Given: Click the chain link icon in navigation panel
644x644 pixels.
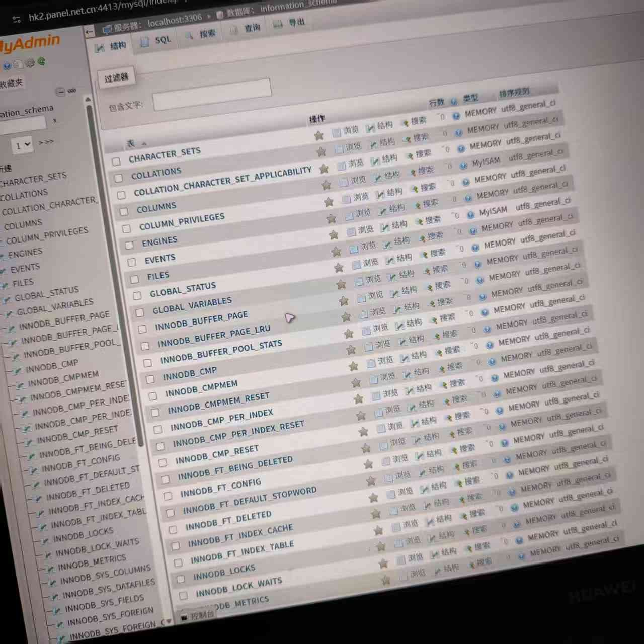Looking at the screenshot, I should [x=72, y=91].
